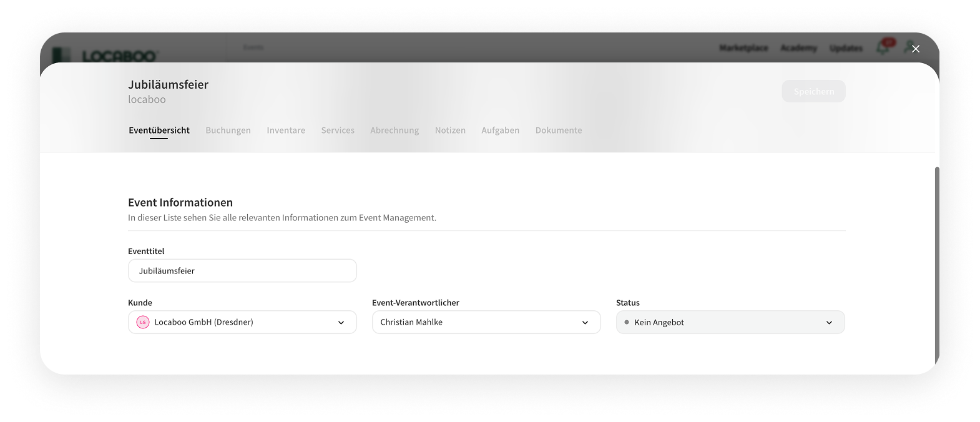Viewport: 980px width, 422px height.
Task: Open the Event-Verantwortlicher dropdown arrow
Action: pyautogui.click(x=585, y=323)
